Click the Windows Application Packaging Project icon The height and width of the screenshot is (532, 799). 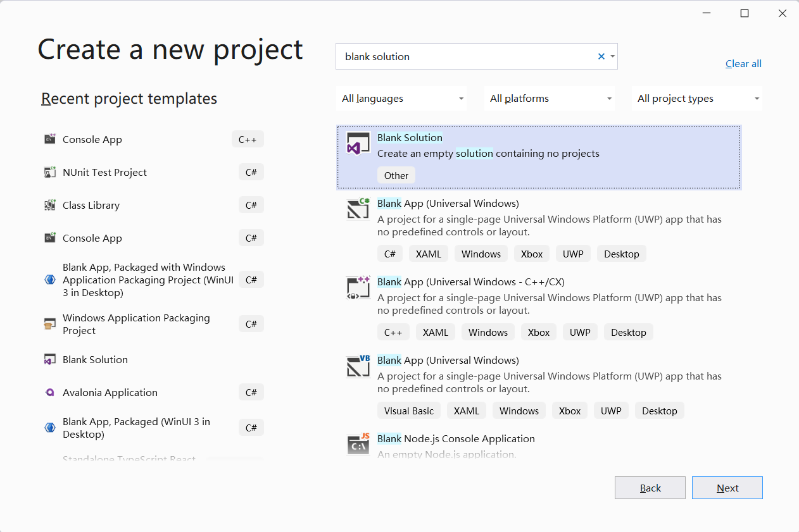pyautogui.click(x=50, y=324)
